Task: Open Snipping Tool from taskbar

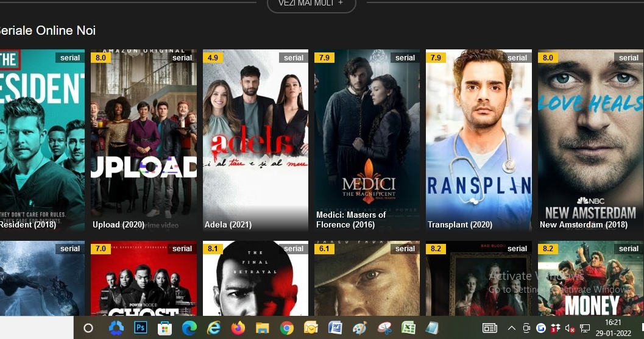Action: 384,328
